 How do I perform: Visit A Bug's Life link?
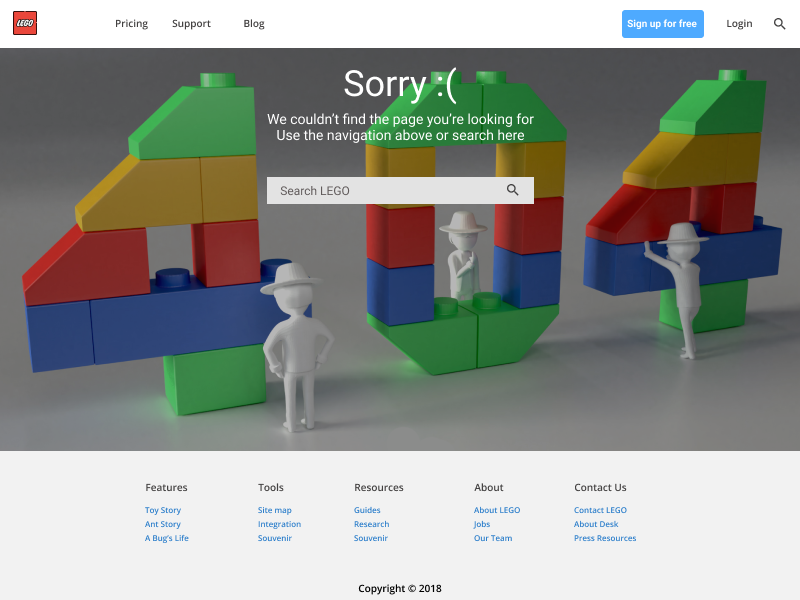pos(166,538)
